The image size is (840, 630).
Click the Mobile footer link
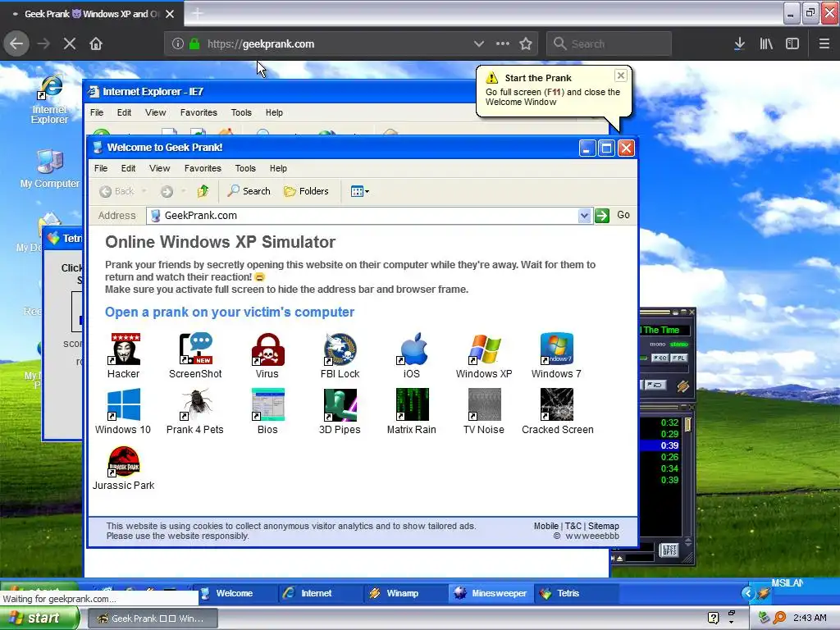[546, 526]
